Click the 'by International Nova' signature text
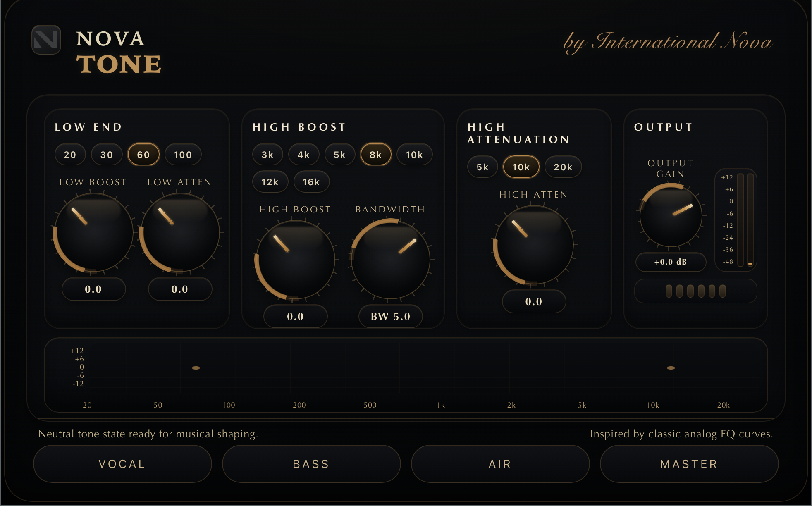This screenshot has height=506, width=812. [669, 42]
